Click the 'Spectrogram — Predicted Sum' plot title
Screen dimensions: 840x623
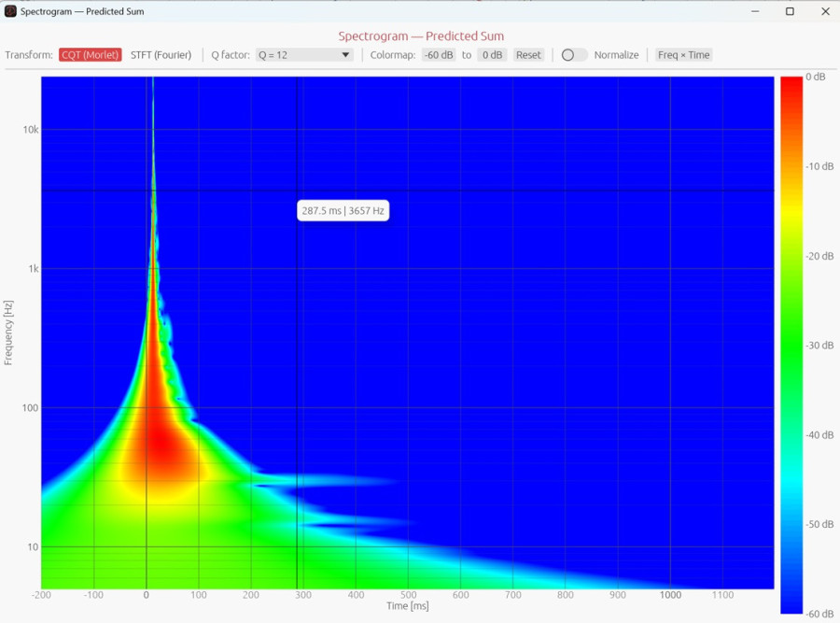coord(421,35)
